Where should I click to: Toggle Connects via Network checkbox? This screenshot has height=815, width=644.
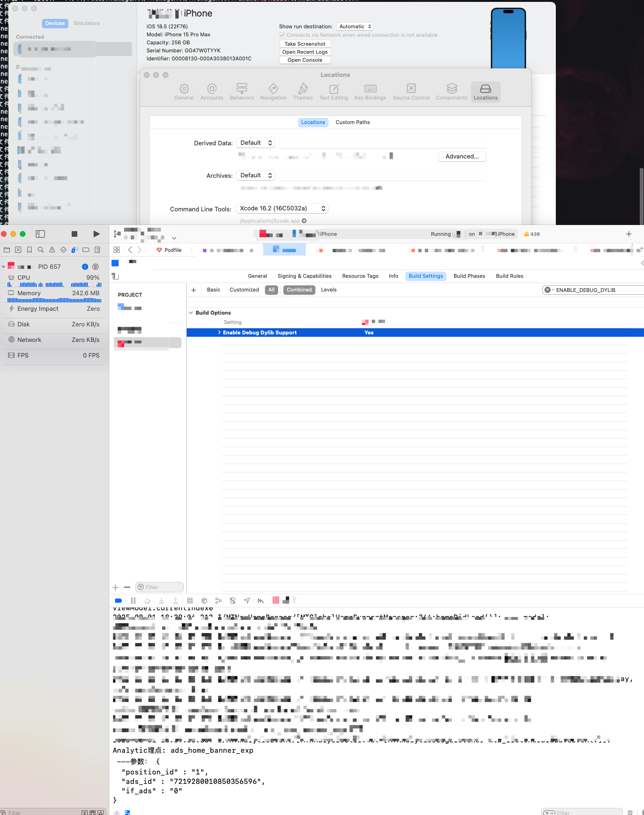282,35
